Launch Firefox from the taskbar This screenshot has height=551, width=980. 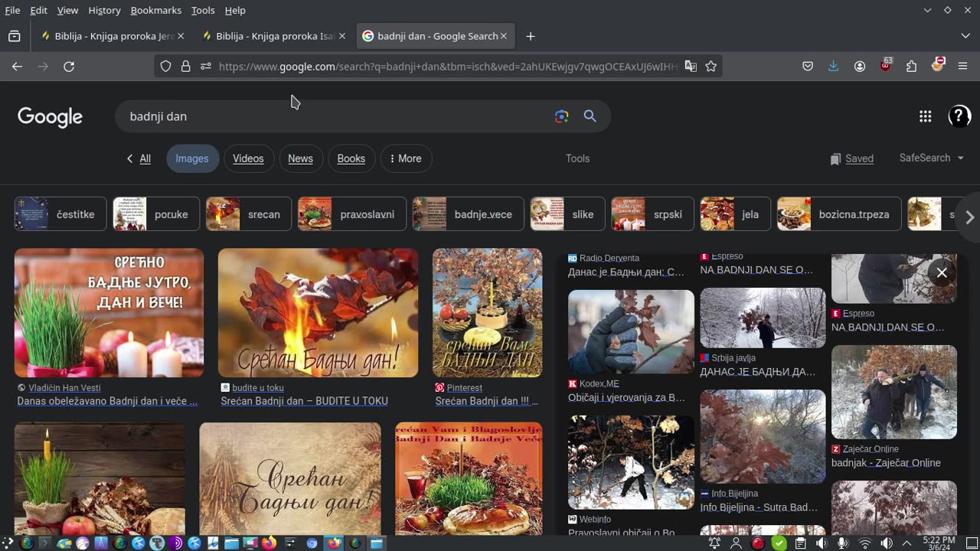(269, 543)
